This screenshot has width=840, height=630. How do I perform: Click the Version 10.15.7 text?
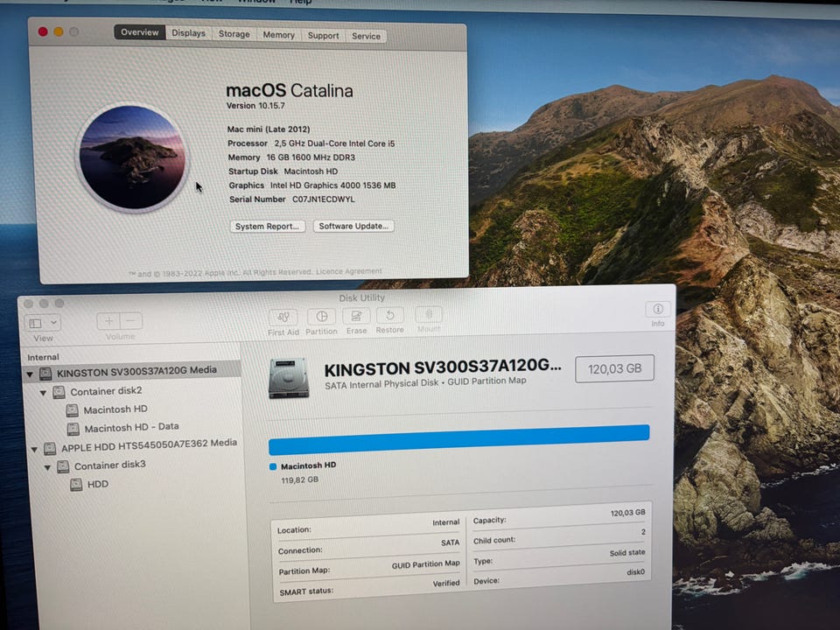point(255,106)
